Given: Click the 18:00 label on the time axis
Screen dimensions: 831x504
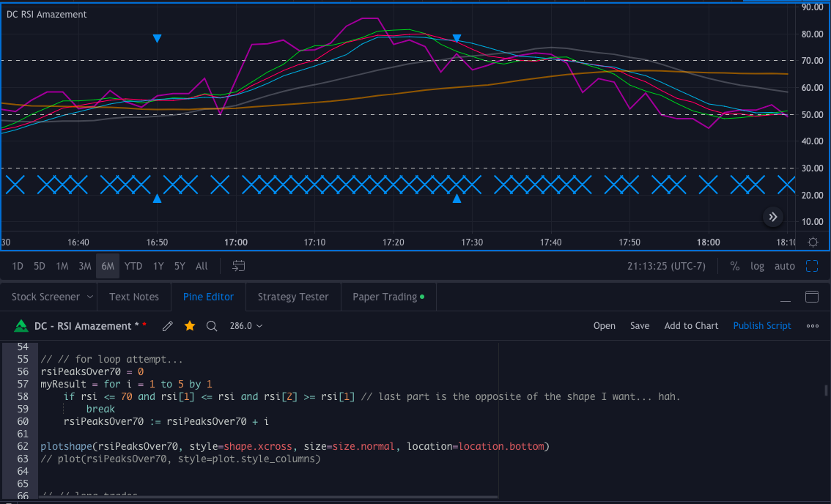Looking at the screenshot, I should (709, 242).
